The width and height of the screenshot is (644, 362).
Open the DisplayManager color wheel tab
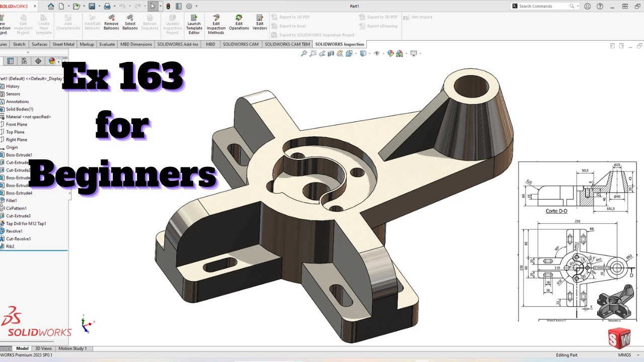pyautogui.click(x=51, y=61)
